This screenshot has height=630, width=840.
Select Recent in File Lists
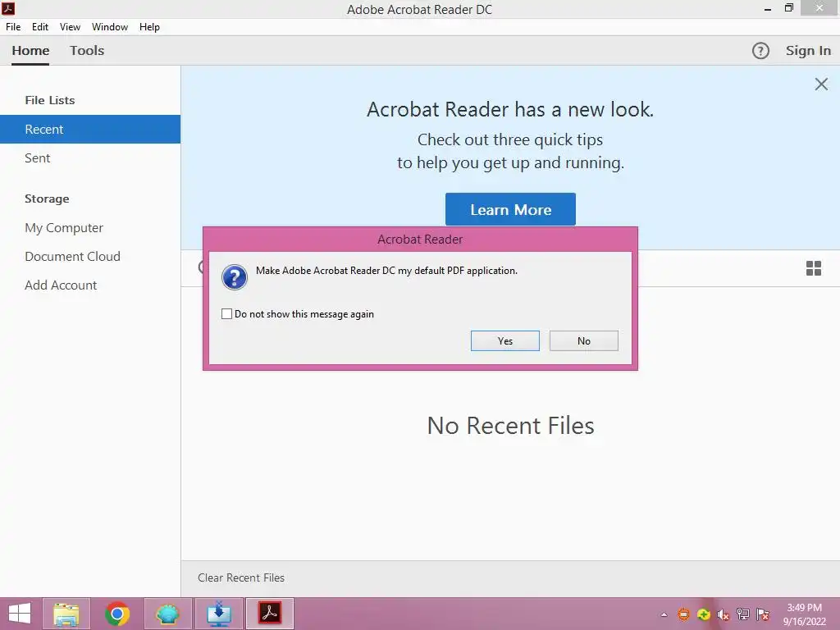90,129
